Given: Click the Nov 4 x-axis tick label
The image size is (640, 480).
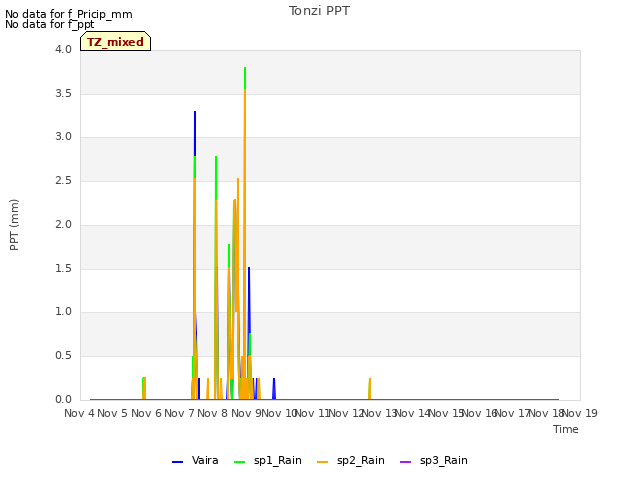Looking at the screenshot, I should point(79,413).
